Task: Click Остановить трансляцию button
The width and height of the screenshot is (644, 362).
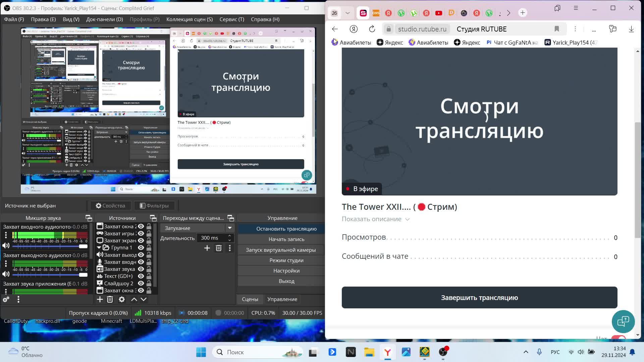Action: click(286, 229)
